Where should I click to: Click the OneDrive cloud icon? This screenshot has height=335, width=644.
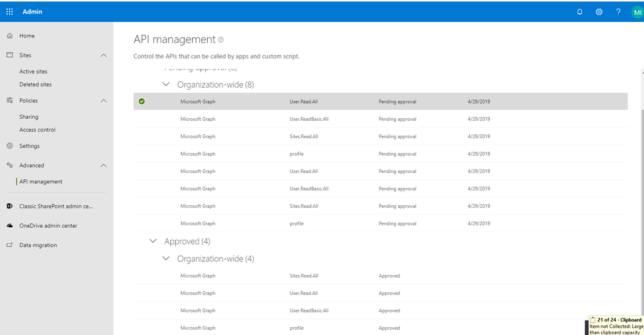10,226
